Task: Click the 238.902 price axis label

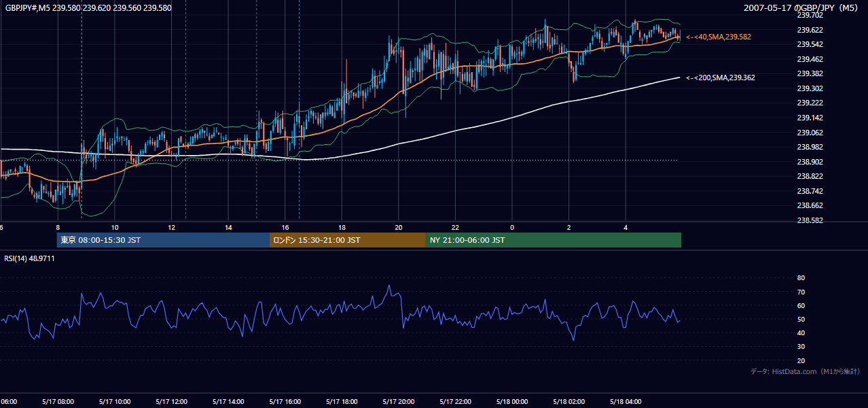Action: (x=810, y=162)
